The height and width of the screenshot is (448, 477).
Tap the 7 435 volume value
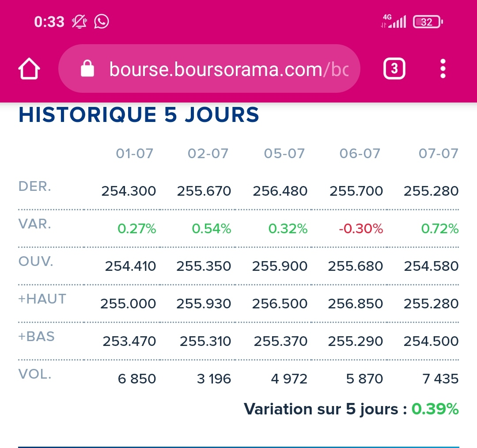tap(441, 379)
